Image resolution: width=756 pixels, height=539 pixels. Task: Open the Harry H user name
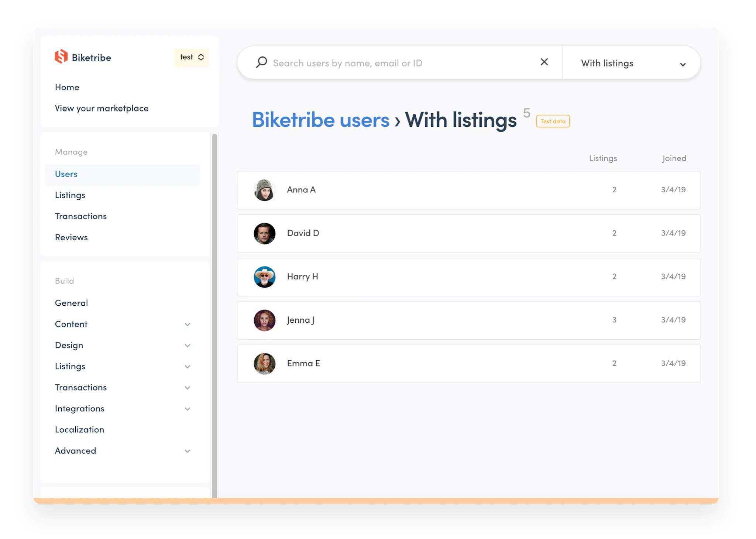pyautogui.click(x=302, y=277)
